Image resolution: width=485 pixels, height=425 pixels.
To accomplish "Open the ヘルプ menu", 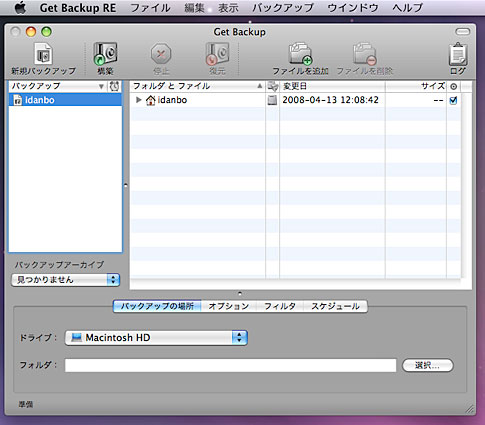I will click(407, 8).
